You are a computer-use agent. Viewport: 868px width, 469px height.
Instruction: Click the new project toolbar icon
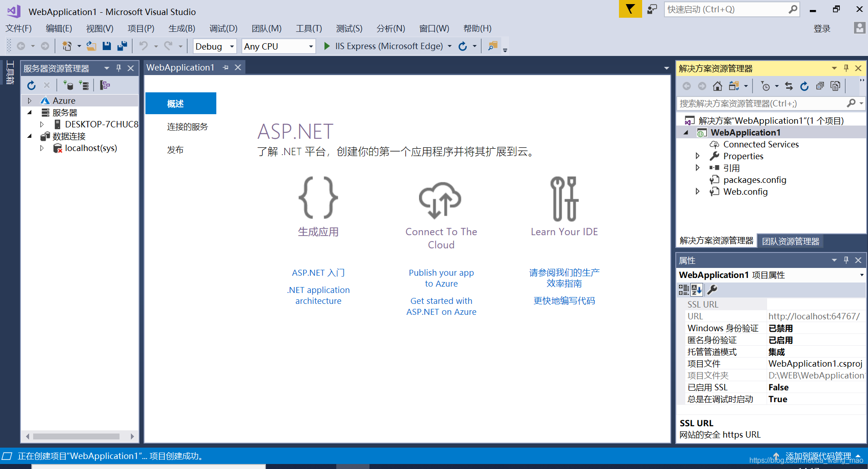[x=67, y=46]
